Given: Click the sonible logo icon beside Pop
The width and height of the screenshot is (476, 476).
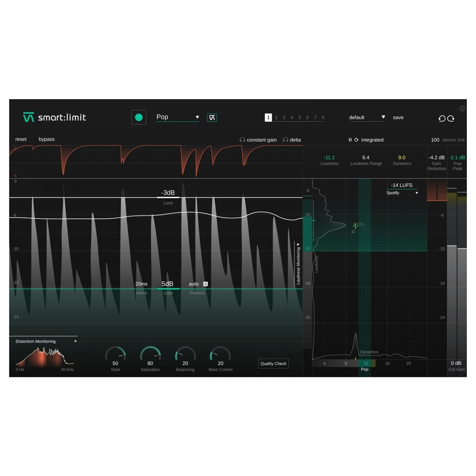Looking at the screenshot, I should pos(212,118).
